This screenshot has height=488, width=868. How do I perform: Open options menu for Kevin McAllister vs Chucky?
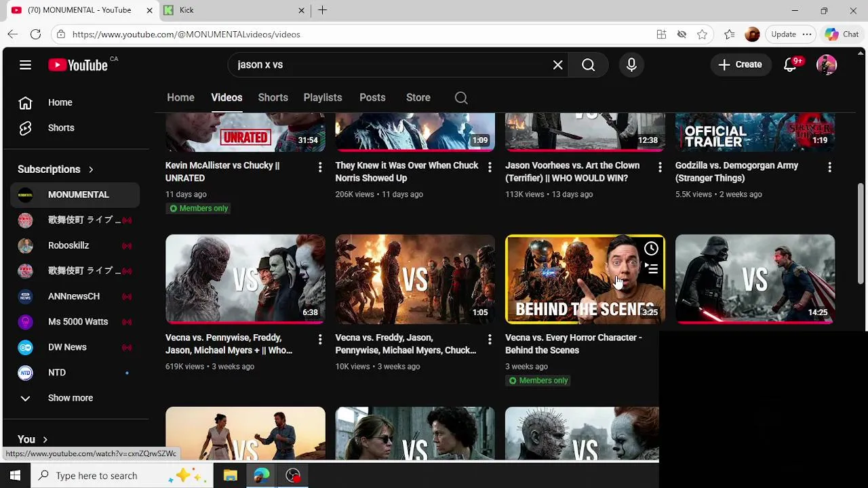(x=320, y=167)
